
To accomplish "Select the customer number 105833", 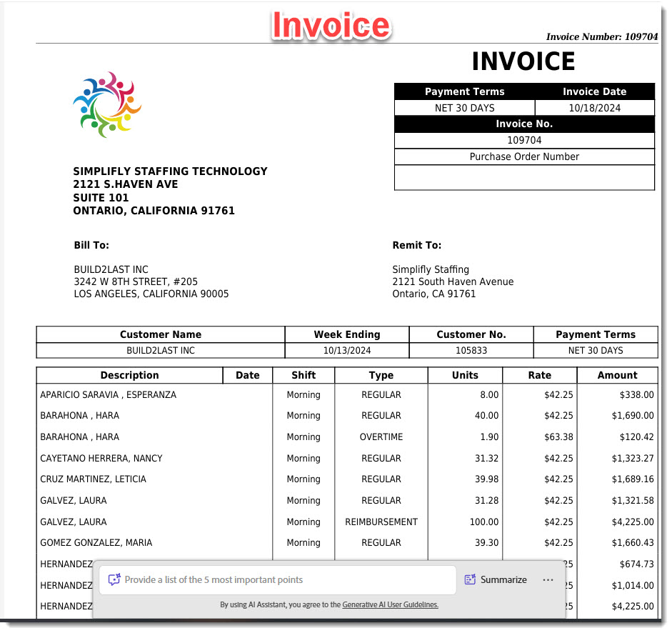I will pos(471,351).
